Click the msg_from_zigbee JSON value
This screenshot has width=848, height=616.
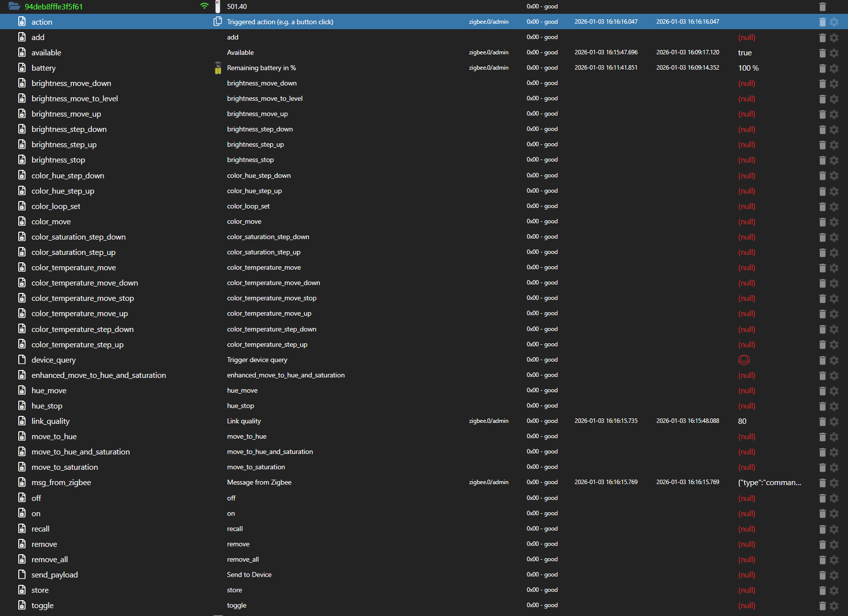tap(769, 482)
